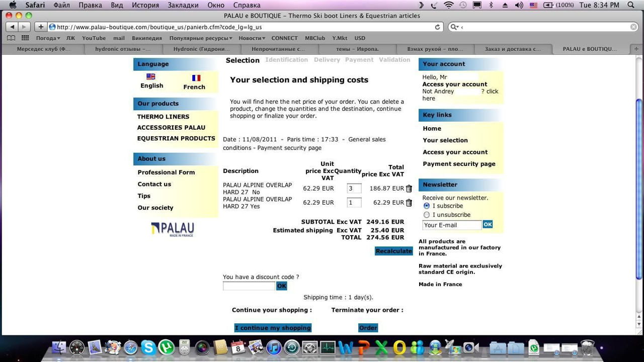Viewport: 644px width, 362px height.
Task: Click the discount code input field
Action: tap(249, 286)
